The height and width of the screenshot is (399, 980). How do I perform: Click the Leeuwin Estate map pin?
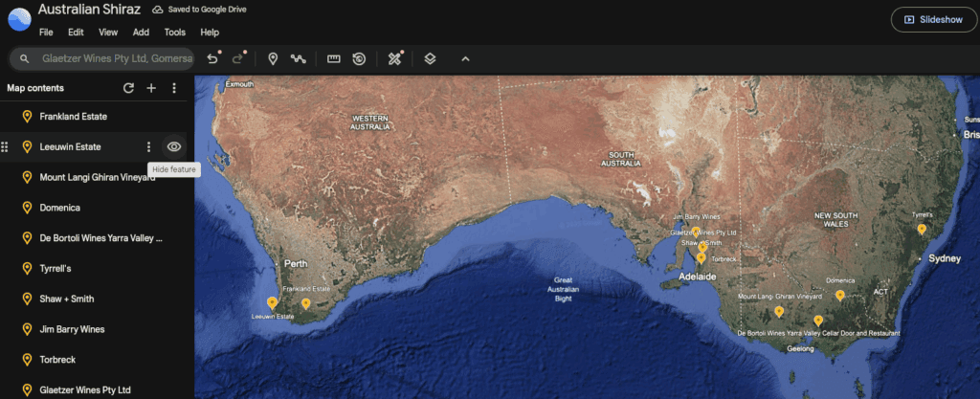tap(272, 302)
